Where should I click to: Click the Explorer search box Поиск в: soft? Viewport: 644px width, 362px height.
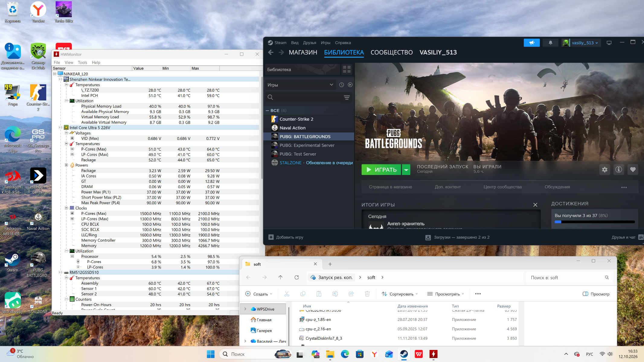569,278
